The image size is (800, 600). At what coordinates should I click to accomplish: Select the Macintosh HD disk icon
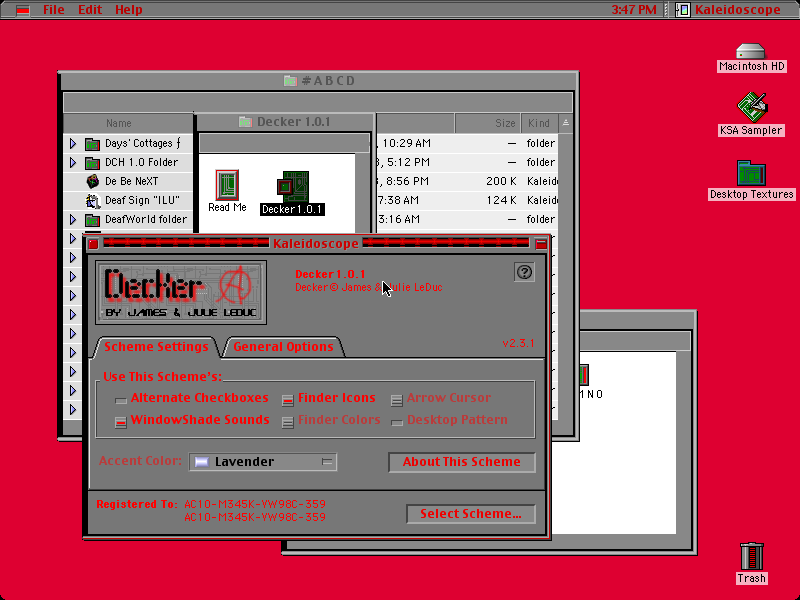[x=751, y=52]
